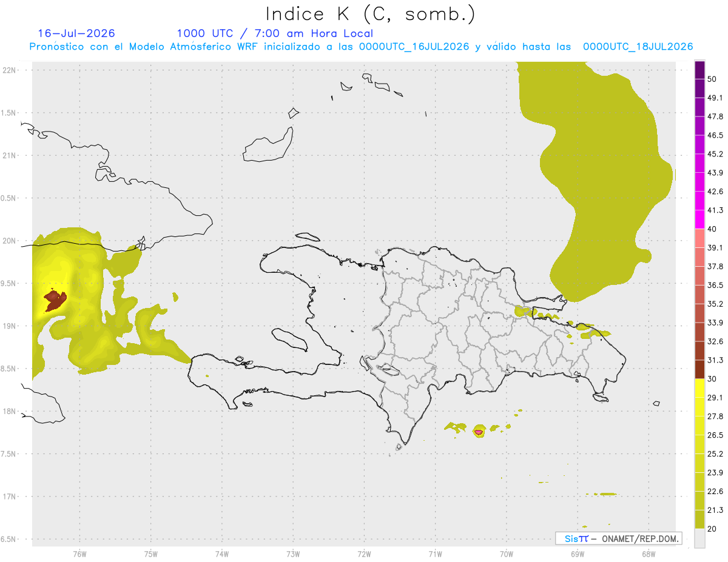The image size is (728, 562).
Task: Click the '17N' latitude label
Action: click(10, 497)
